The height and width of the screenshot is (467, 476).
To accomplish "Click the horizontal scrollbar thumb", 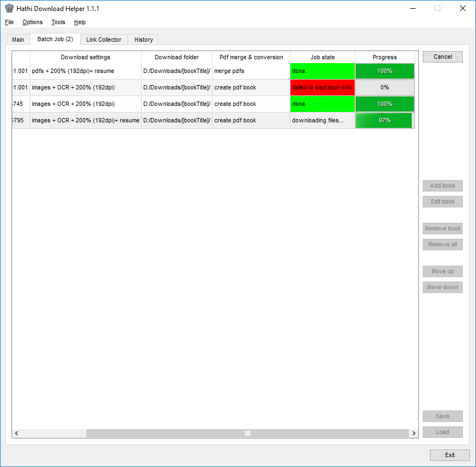I will pyautogui.click(x=248, y=434).
